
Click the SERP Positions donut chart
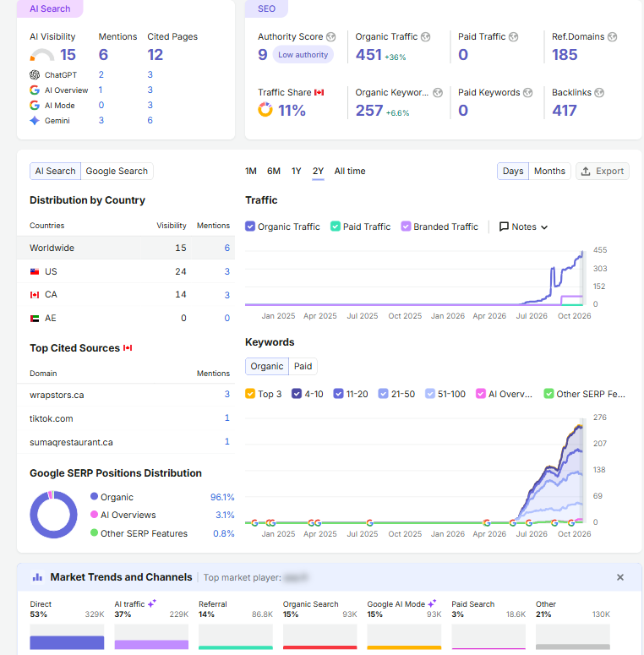[x=53, y=515]
